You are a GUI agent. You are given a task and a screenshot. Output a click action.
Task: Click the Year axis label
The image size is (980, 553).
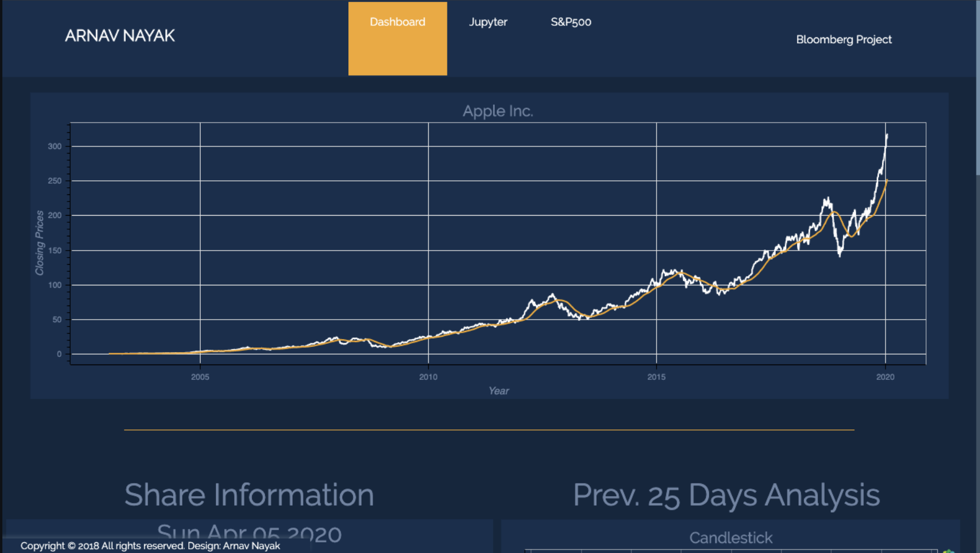coord(499,391)
